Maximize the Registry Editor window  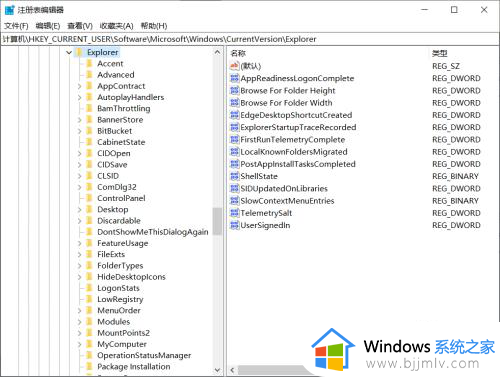click(454, 10)
